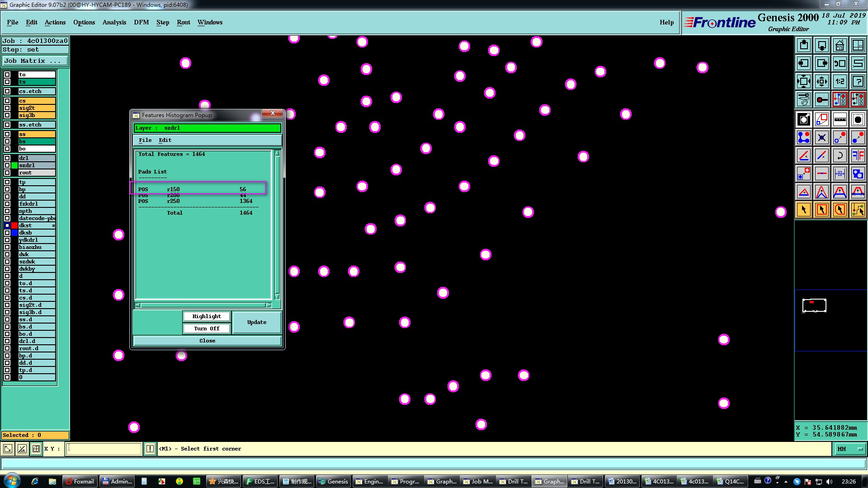This screenshot has width=868, height=488.
Task: Open the Analysis menu
Action: pyautogui.click(x=114, y=22)
